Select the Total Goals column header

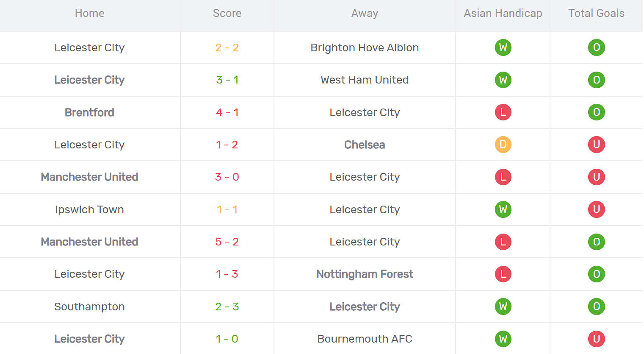pos(596,14)
